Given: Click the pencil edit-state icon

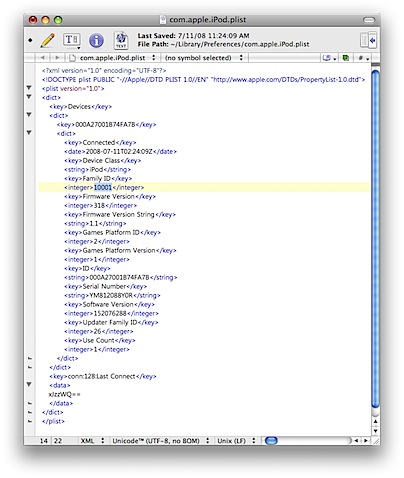Looking at the screenshot, I should coord(47,40).
